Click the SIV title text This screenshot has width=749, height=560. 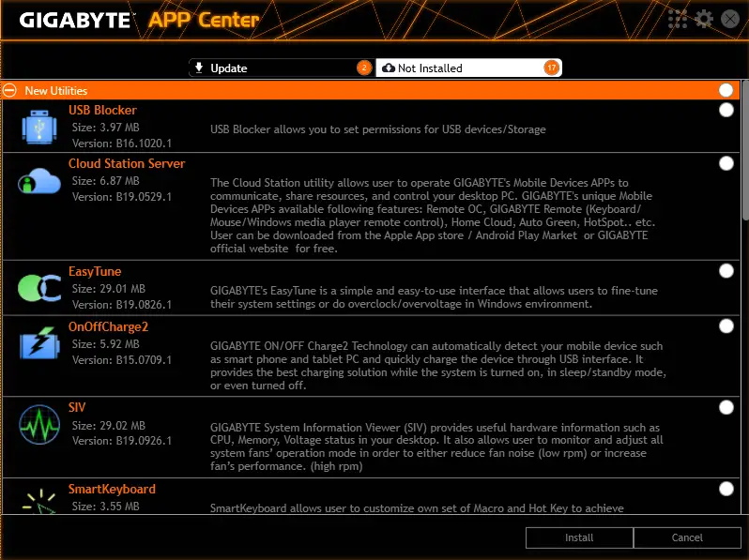(77, 407)
